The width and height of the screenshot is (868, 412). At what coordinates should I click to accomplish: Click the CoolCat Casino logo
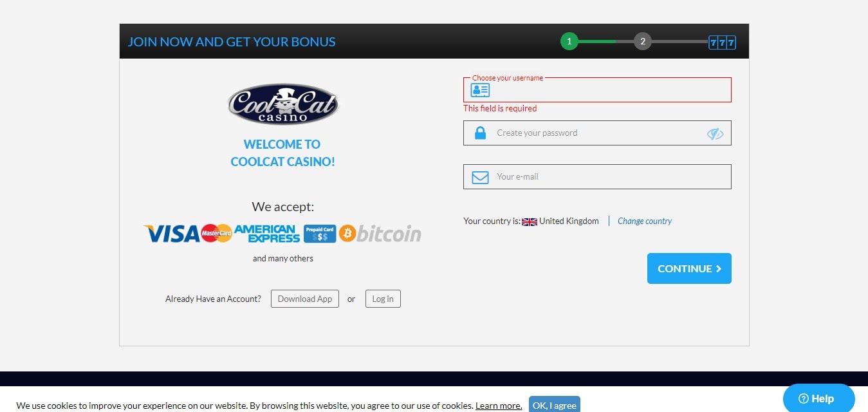(x=283, y=104)
